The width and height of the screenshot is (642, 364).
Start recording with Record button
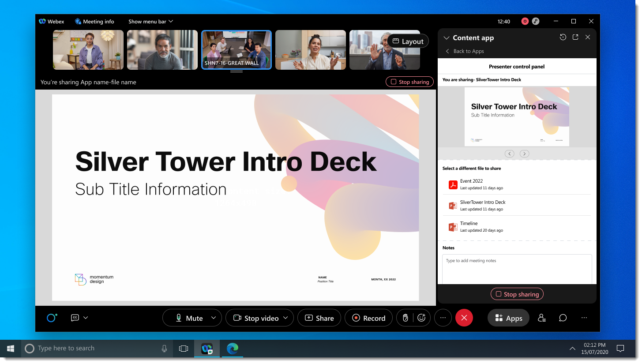(x=369, y=318)
